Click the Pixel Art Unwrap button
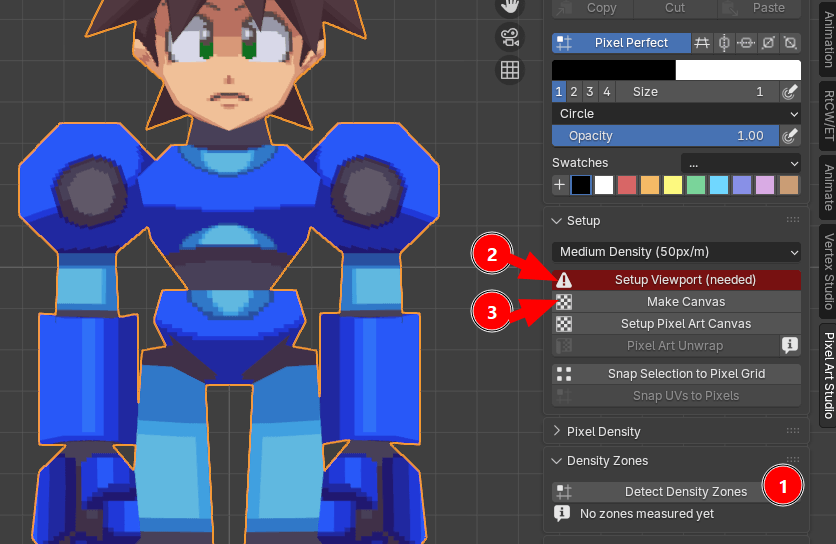Image resolution: width=836 pixels, height=544 pixels. coord(665,346)
